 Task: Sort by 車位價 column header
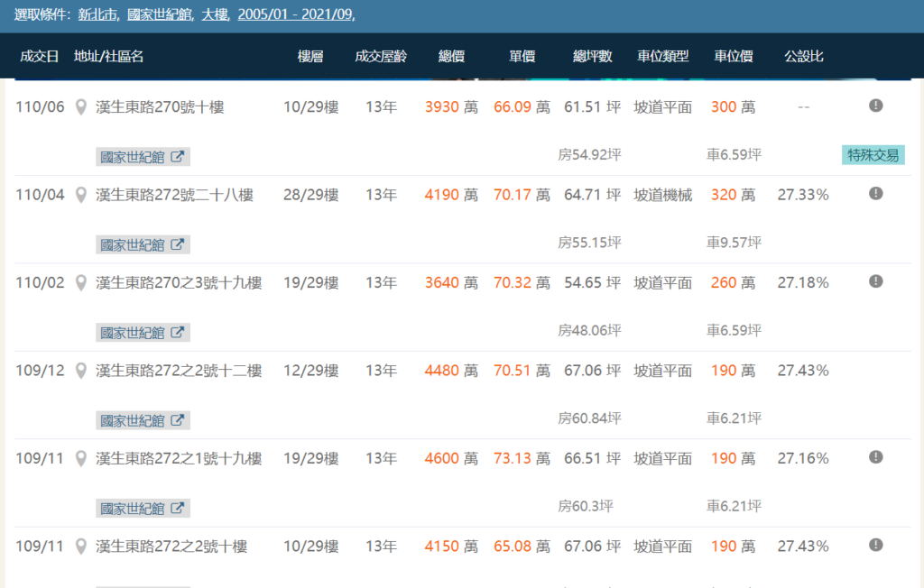point(734,56)
